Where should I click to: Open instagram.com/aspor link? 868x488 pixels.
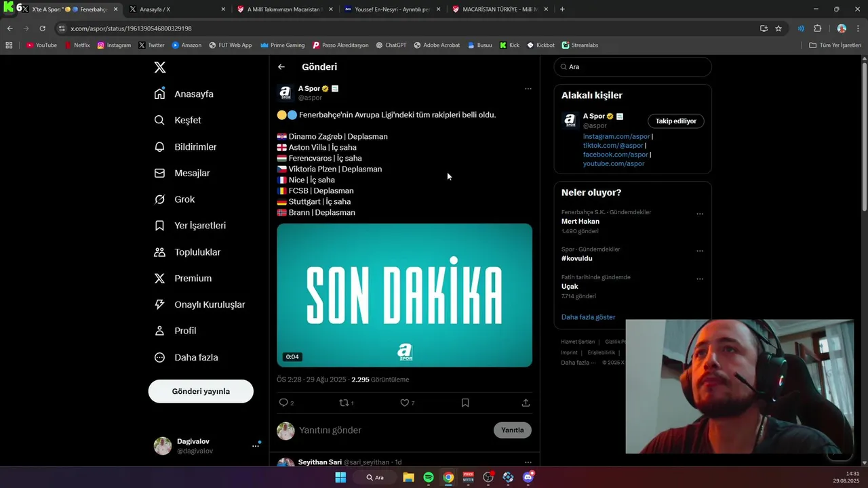point(616,136)
